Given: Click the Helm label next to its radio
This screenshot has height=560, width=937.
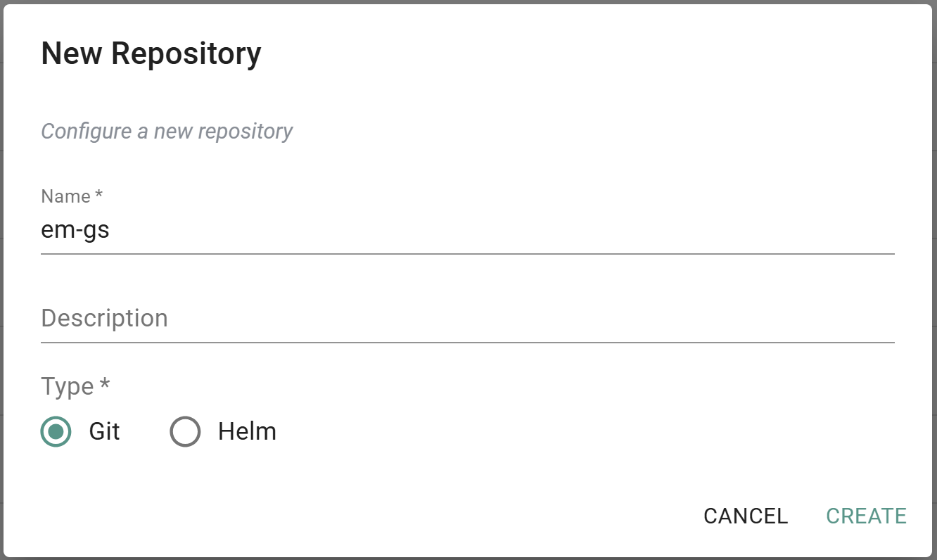Looking at the screenshot, I should [246, 431].
